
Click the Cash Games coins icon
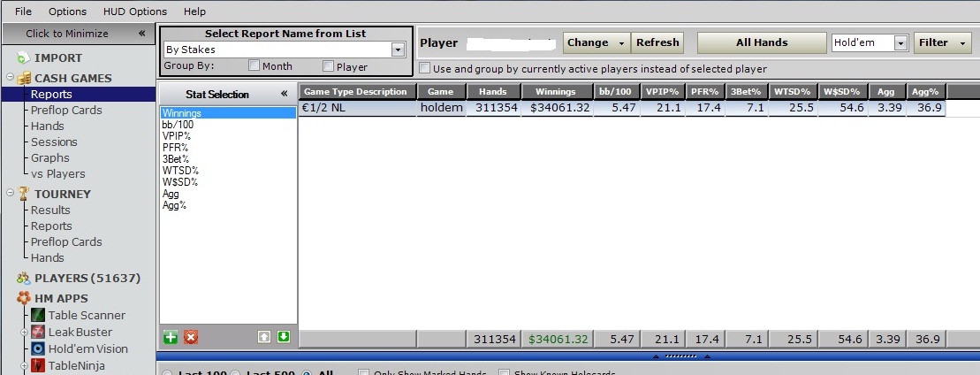tap(24, 78)
